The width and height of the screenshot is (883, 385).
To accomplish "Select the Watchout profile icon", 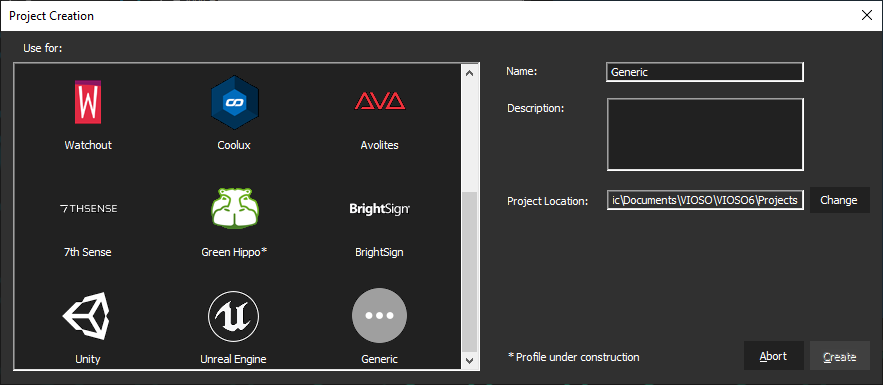I will click(87, 102).
